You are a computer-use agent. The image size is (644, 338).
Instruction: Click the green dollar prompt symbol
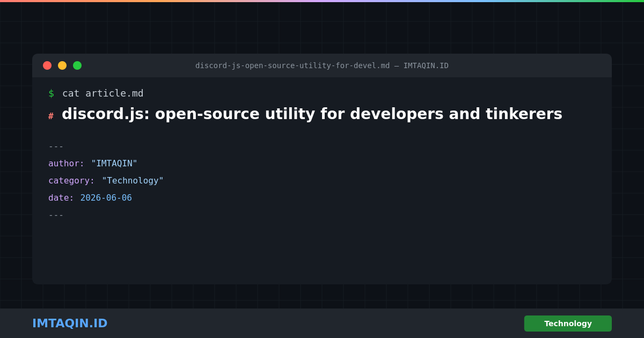click(x=51, y=93)
